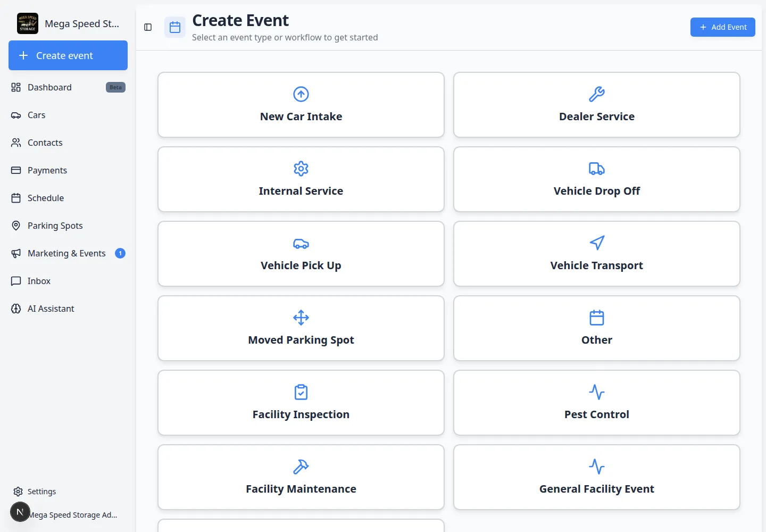Click the Moved Parking Spot move icon
This screenshot has width=766, height=532.
pyautogui.click(x=301, y=318)
